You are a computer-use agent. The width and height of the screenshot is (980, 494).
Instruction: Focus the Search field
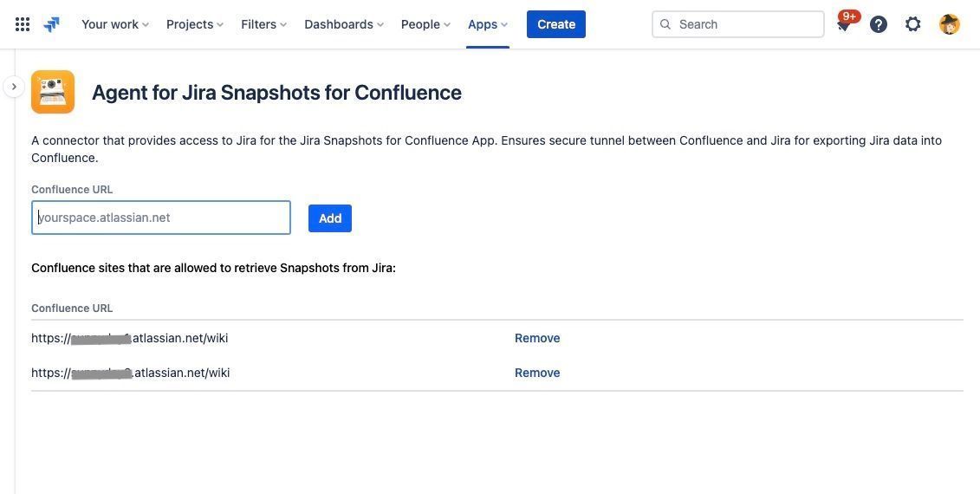pyautogui.click(x=738, y=24)
